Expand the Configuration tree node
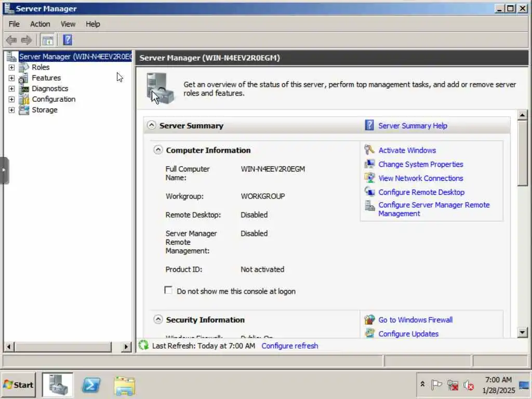 click(11, 99)
